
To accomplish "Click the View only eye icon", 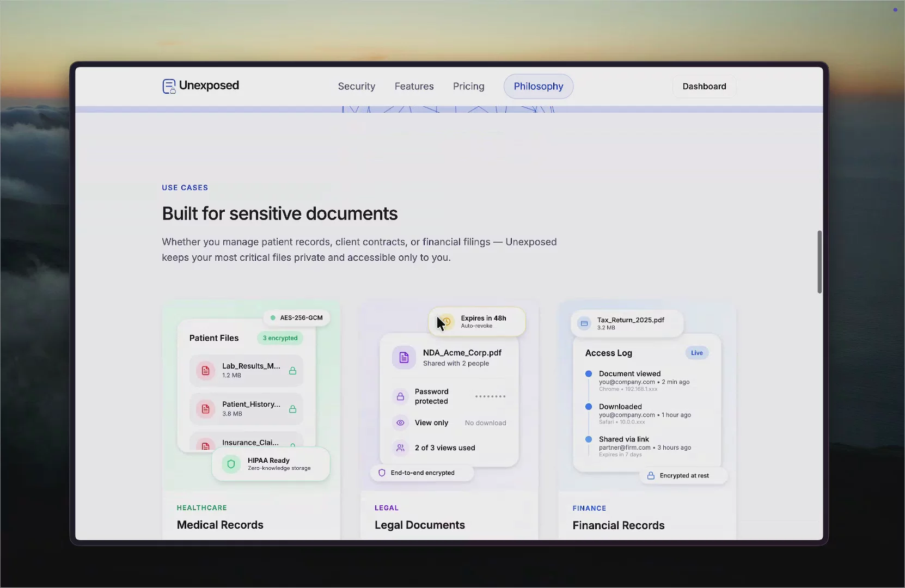I will click(x=400, y=422).
